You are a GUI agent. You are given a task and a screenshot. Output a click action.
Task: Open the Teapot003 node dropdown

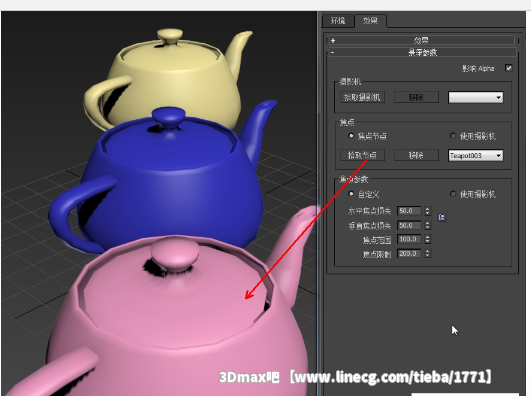(475, 155)
